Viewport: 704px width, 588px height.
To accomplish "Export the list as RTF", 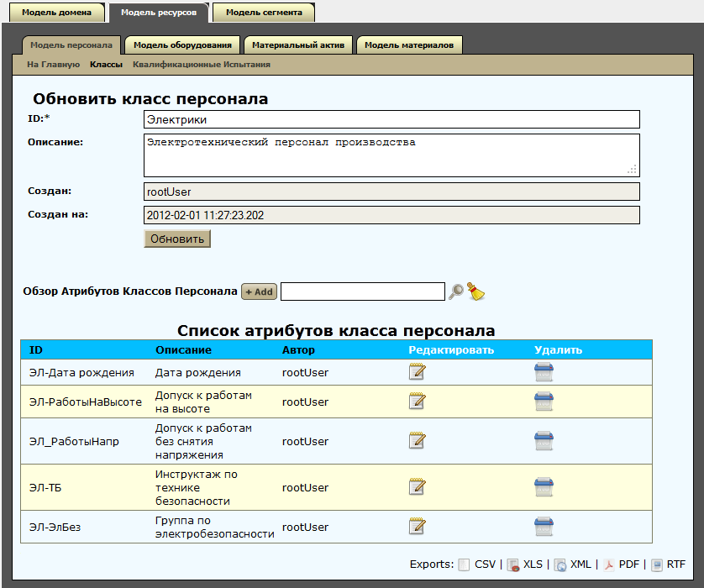I will tap(676, 564).
